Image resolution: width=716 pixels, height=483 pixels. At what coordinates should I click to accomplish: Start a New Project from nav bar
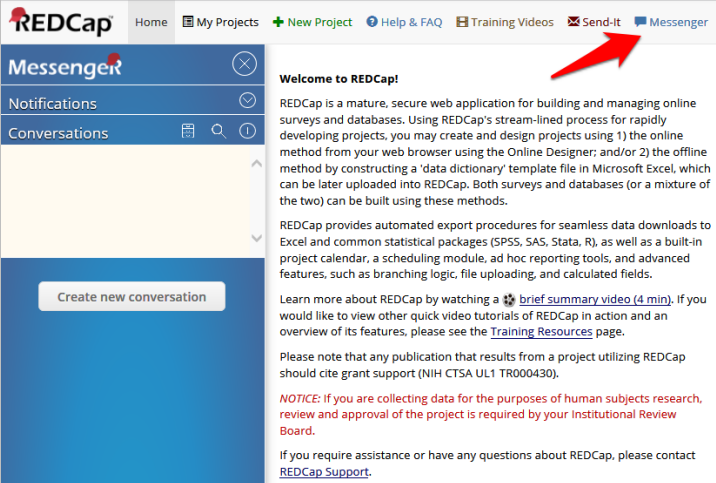click(312, 22)
